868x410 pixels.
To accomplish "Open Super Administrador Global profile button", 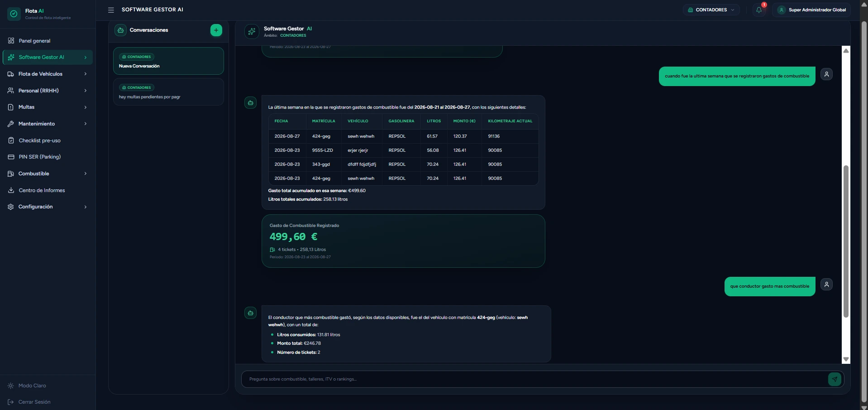I will coord(811,10).
